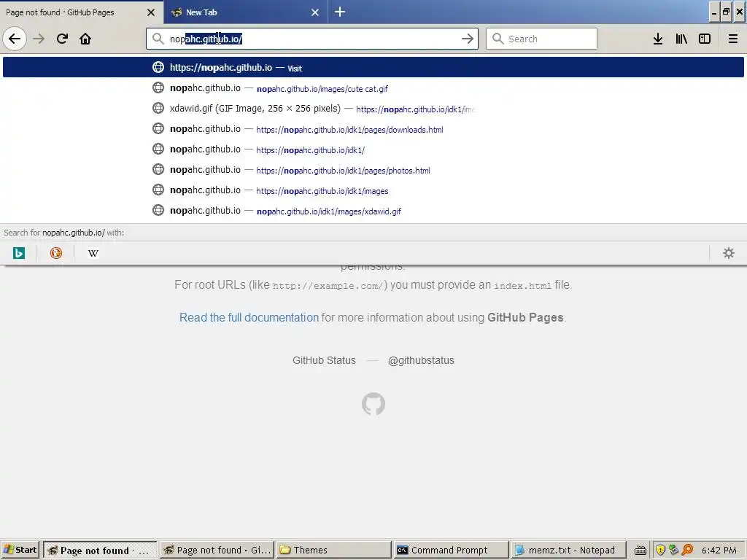Switch to memz.txt - Notepad in taskbar
This screenshot has width=747, height=560.
pyautogui.click(x=568, y=550)
